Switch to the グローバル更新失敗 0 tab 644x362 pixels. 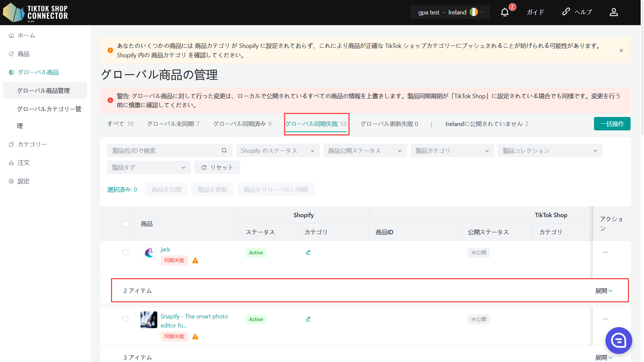(x=389, y=124)
